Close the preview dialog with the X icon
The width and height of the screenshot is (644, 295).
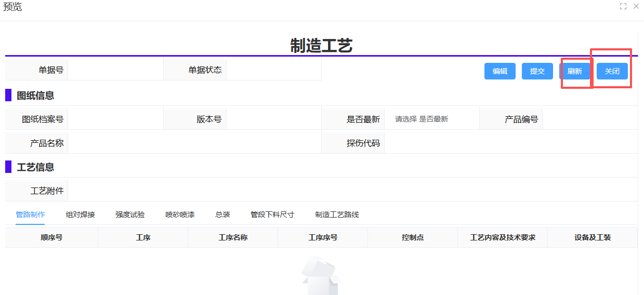click(x=636, y=6)
